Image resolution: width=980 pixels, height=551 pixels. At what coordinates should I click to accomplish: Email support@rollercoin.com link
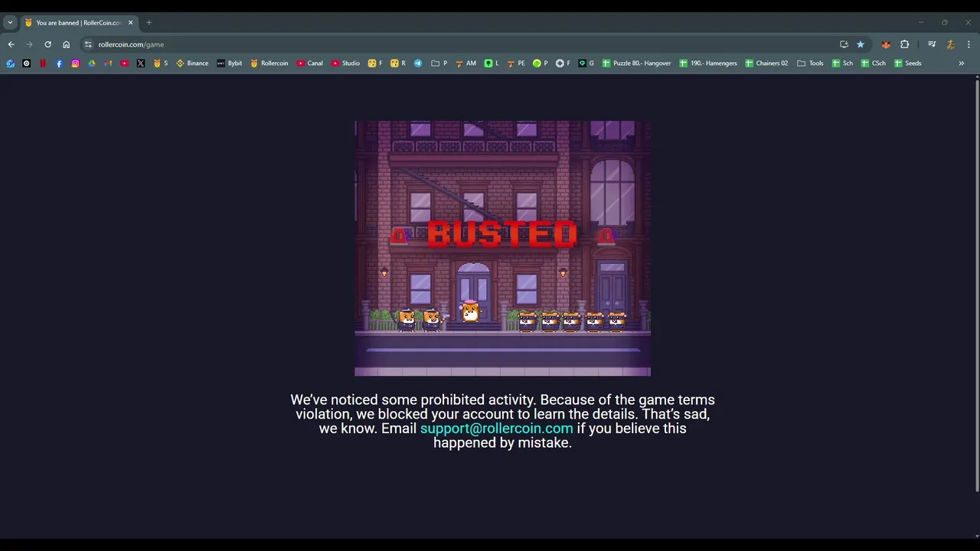click(496, 429)
